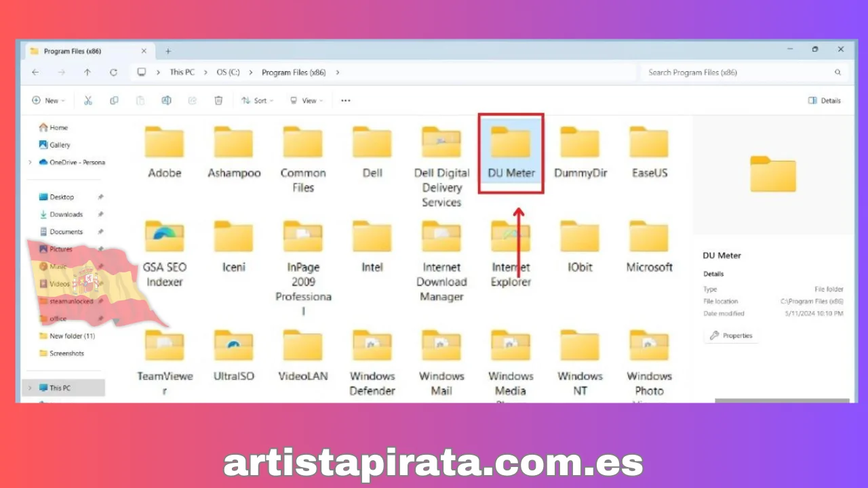Select the Program Files (x86) tab
868x488 pixels.
(x=90, y=51)
